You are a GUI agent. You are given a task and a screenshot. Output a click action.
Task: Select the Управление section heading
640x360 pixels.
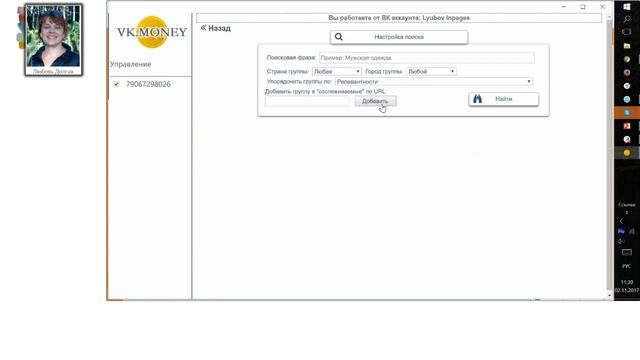click(x=131, y=64)
